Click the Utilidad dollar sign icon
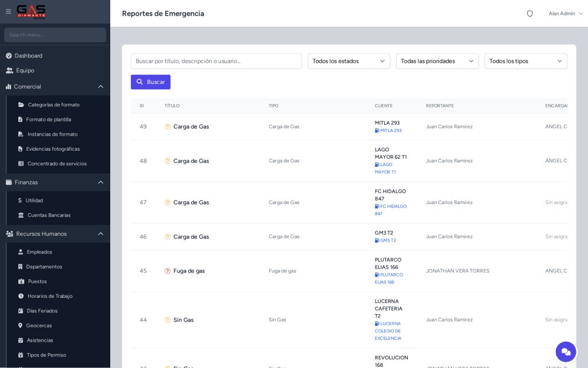This screenshot has height=368, width=588. pos(20,201)
